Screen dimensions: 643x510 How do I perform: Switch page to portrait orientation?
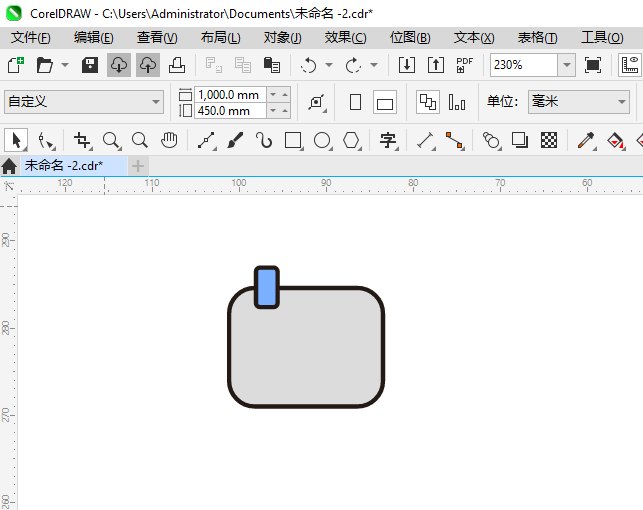355,102
